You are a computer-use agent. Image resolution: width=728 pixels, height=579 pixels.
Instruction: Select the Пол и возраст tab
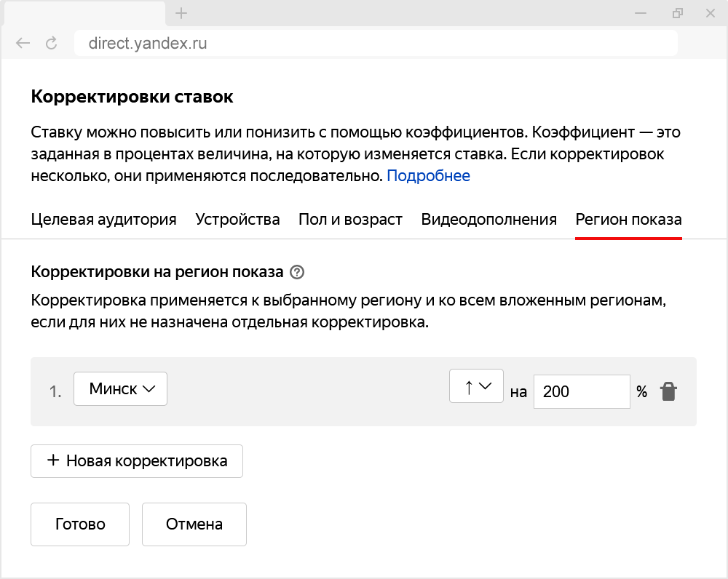click(x=350, y=220)
